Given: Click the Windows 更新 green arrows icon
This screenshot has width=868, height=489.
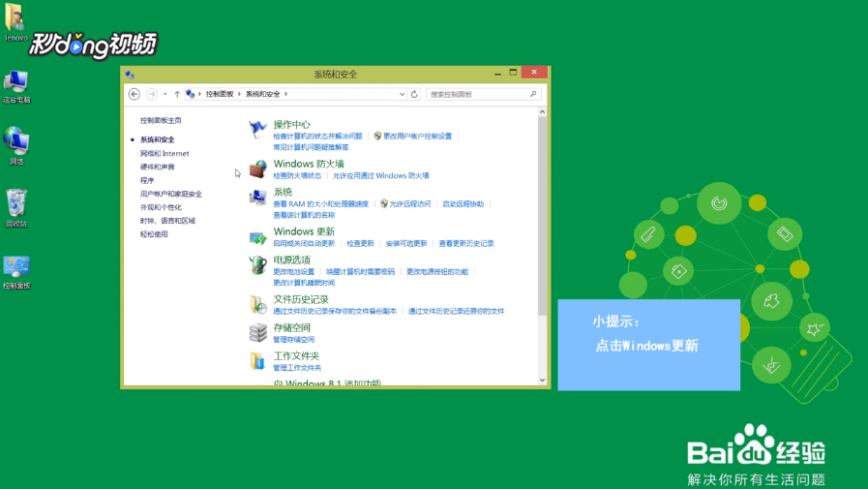Looking at the screenshot, I should click(x=257, y=237).
